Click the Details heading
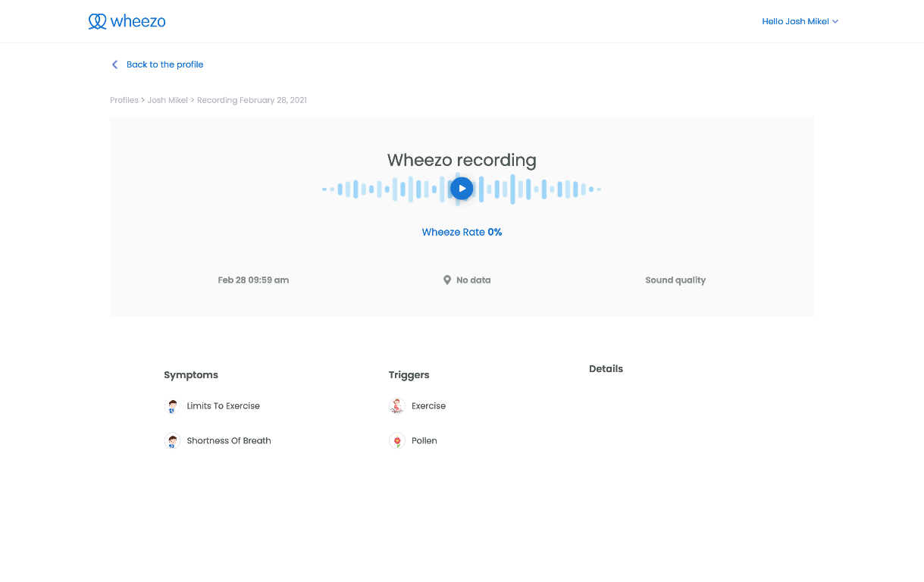The height and width of the screenshot is (582, 924). [x=606, y=369]
